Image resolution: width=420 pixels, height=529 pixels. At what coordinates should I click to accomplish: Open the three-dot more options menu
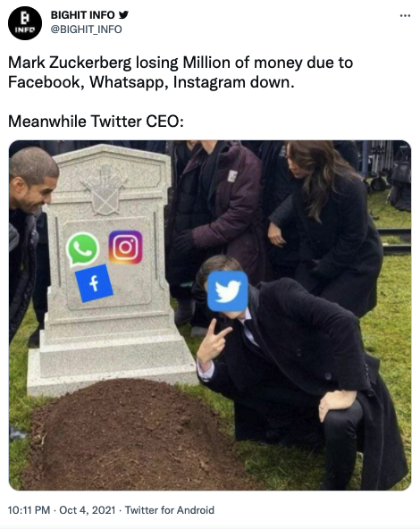pyautogui.click(x=405, y=15)
